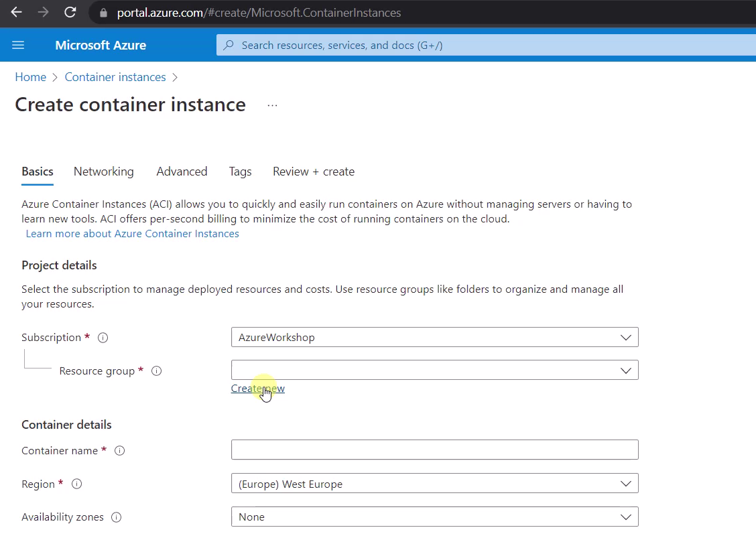756x536 pixels.
Task: Open the Resource group dropdown
Action: [434, 370]
